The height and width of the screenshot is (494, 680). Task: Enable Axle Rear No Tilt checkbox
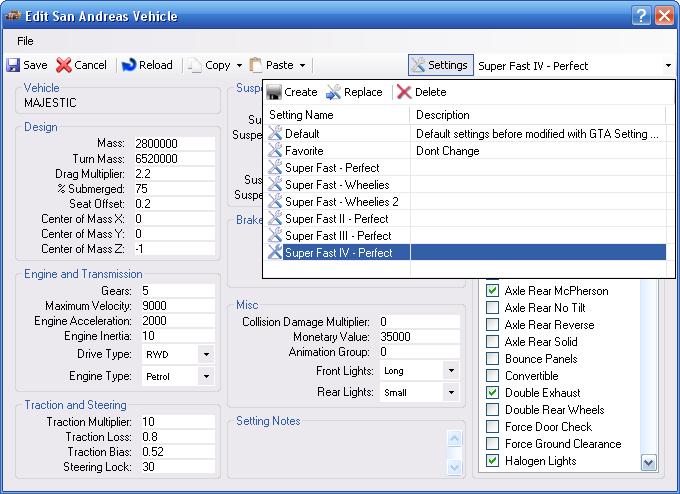[x=492, y=308]
